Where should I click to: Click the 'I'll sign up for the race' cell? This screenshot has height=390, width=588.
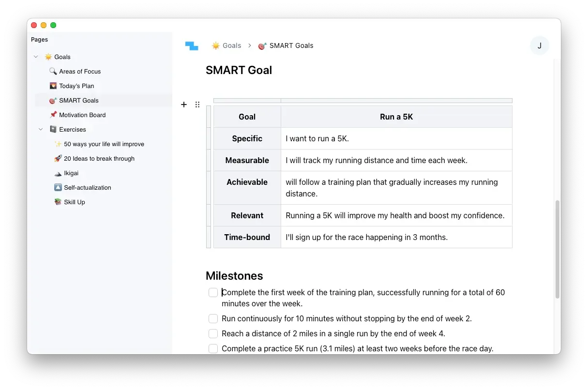[x=396, y=237]
